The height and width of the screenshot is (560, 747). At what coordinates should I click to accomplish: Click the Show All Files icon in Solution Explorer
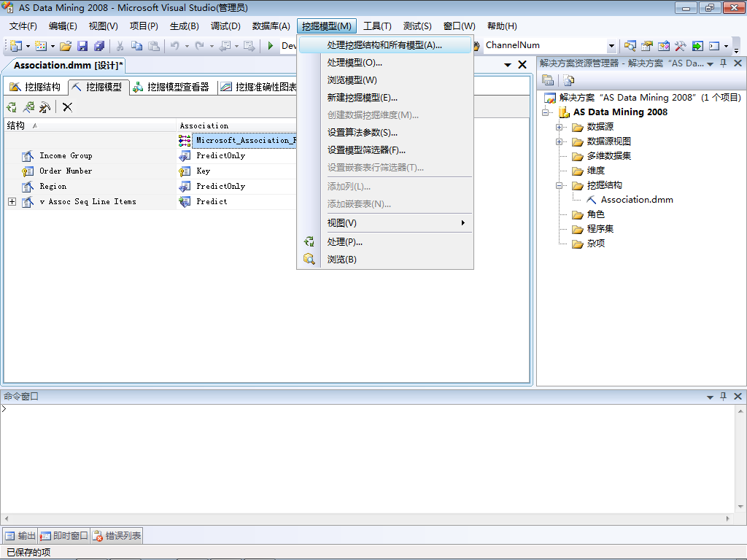(568, 80)
